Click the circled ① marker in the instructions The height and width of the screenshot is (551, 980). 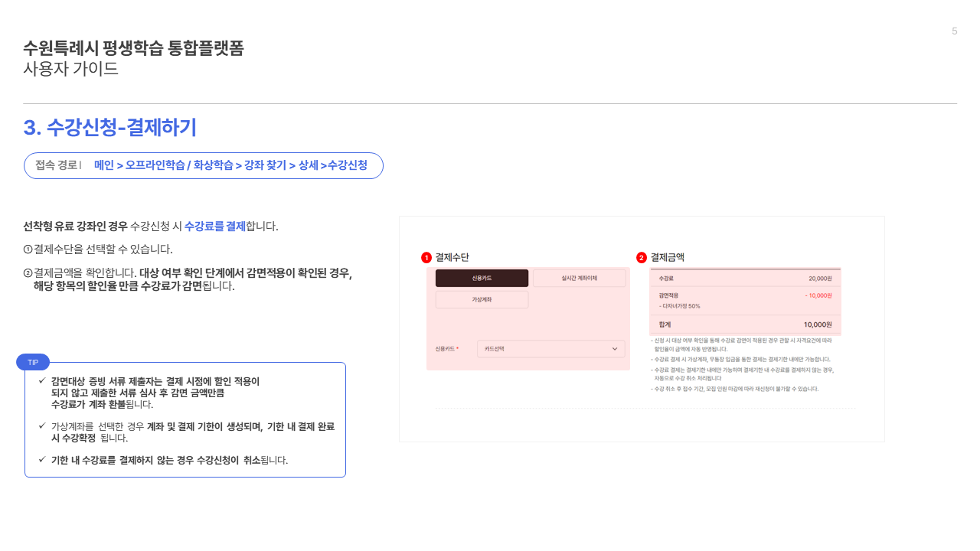tap(28, 249)
